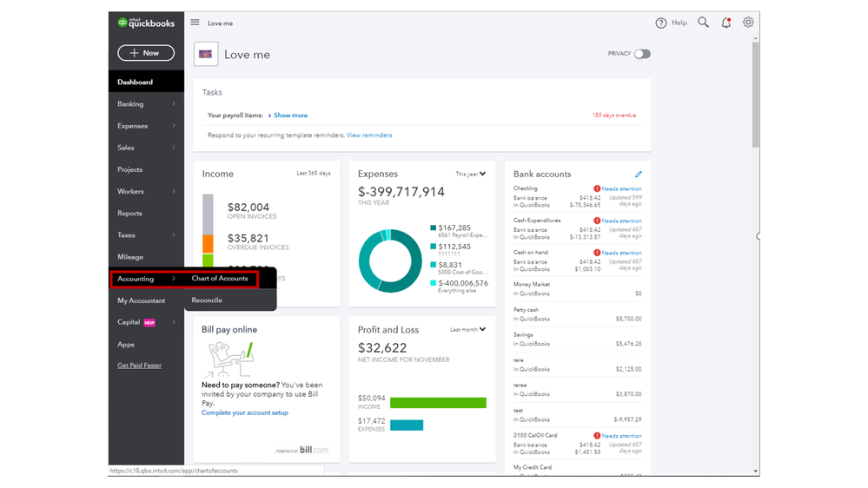868x488 pixels.
Task: Click Cash Expenditures alert icon
Action: [x=597, y=221]
